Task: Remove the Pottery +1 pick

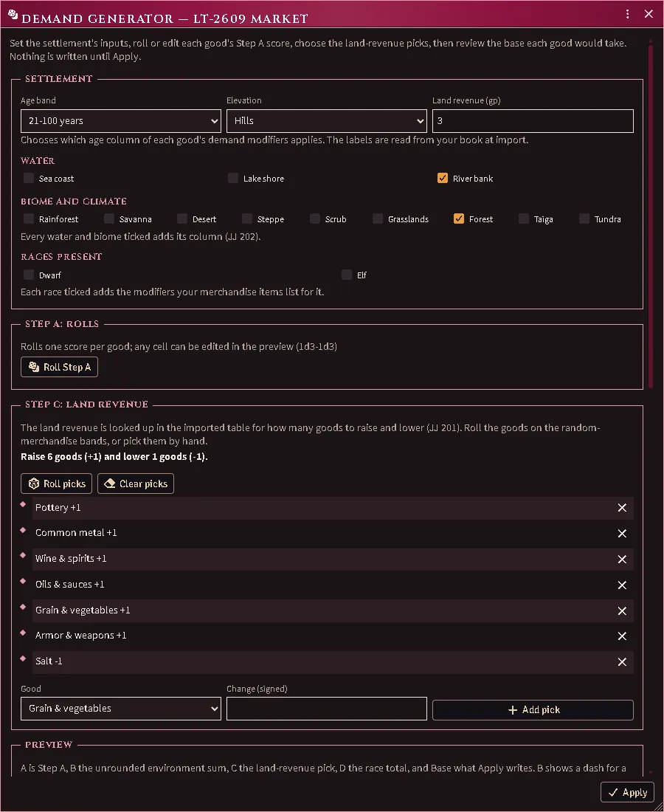Action: click(x=622, y=508)
